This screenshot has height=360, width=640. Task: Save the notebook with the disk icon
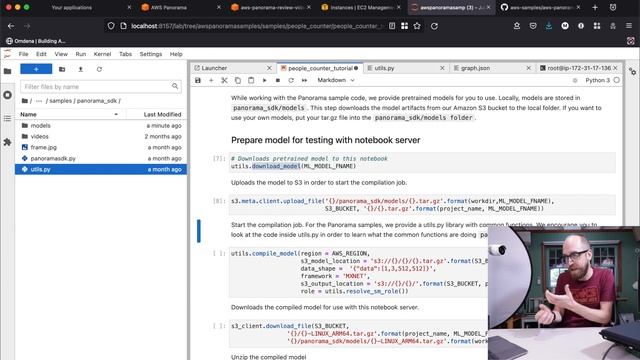pyautogui.click(x=198, y=80)
